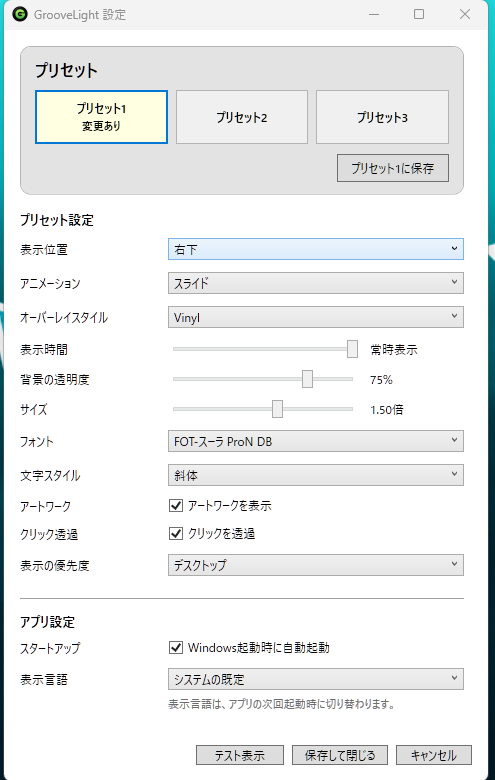This screenshot has height=780, width=495.
Task: Click the 常時表示 value text
Action: (394, 350)
